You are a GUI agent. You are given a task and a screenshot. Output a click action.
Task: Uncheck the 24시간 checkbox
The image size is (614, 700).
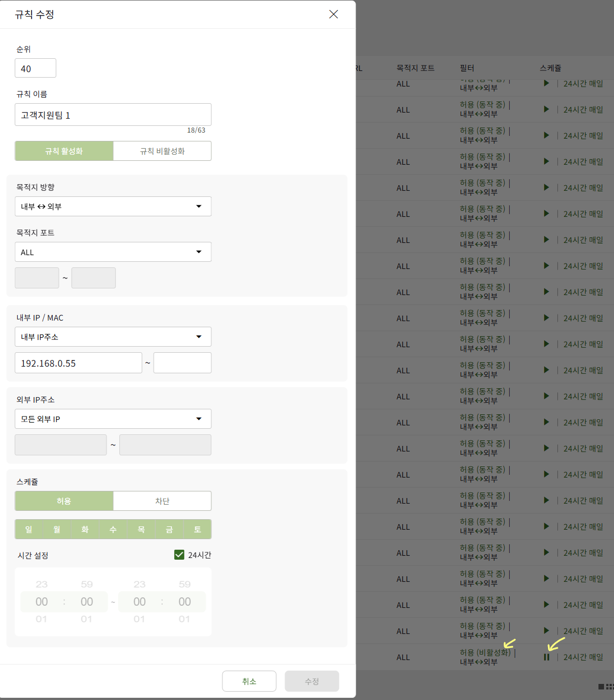pyautogui.click(x=179, y=555)
